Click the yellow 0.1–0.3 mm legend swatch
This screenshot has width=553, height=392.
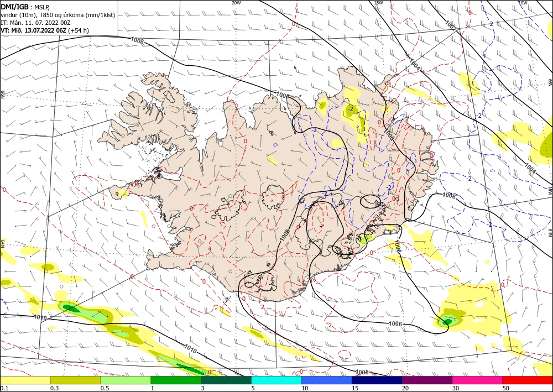(x=25, y=380)
